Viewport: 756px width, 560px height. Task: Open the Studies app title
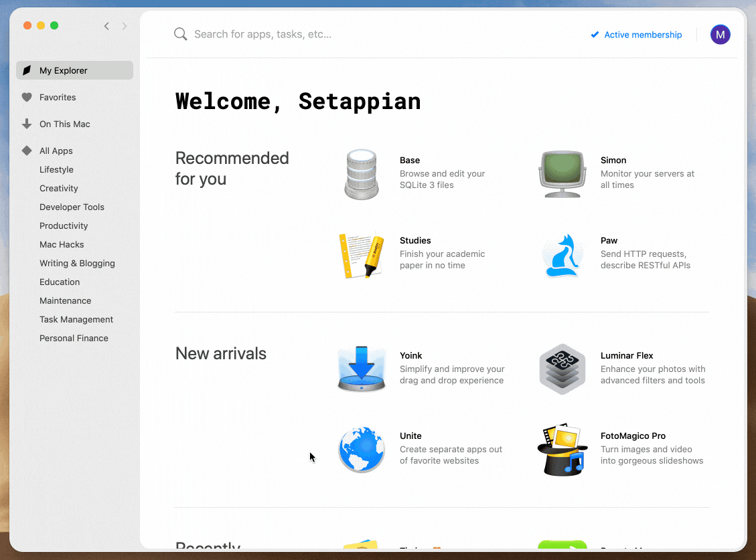point(415,240)
